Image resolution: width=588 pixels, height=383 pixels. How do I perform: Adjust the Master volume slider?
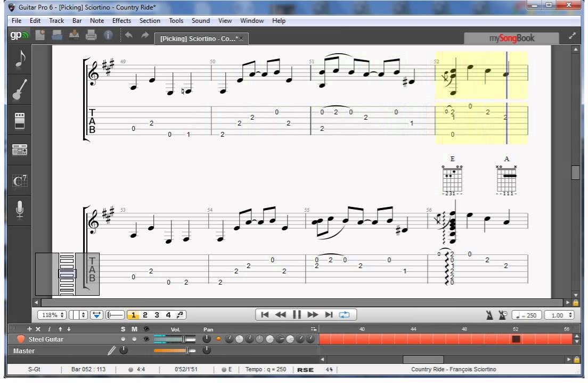coord(175,351)
